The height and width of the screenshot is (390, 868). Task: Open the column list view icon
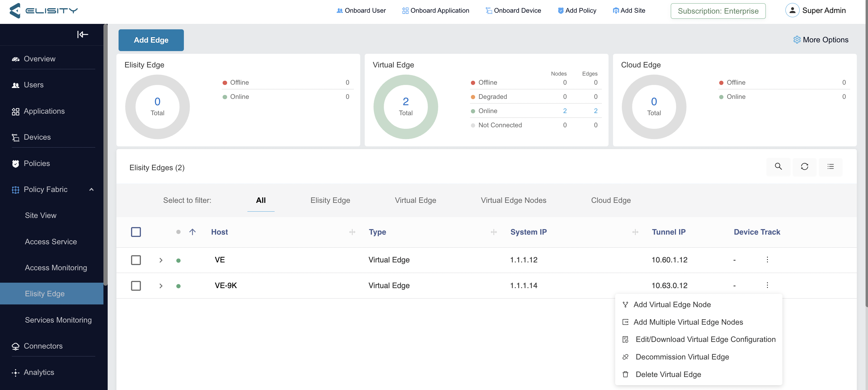[830, 167]
